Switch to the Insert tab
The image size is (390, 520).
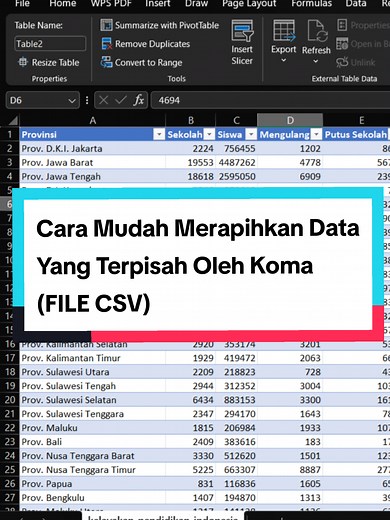pos(158,4)
